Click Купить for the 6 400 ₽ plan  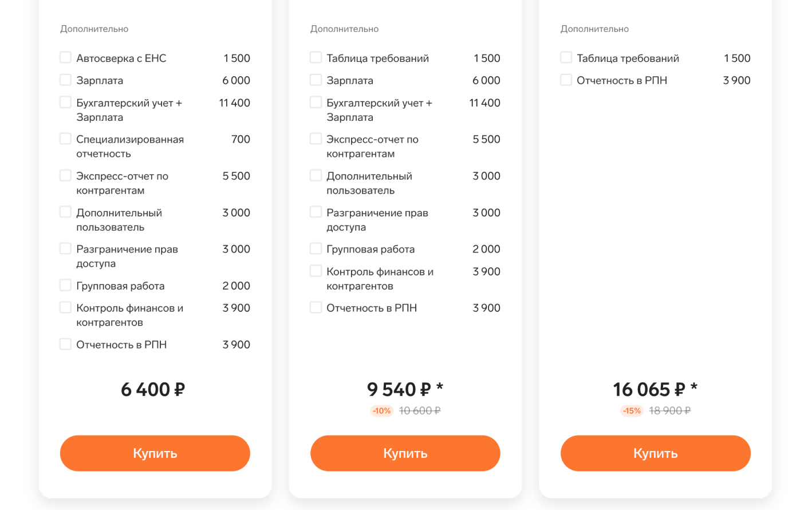155,453
